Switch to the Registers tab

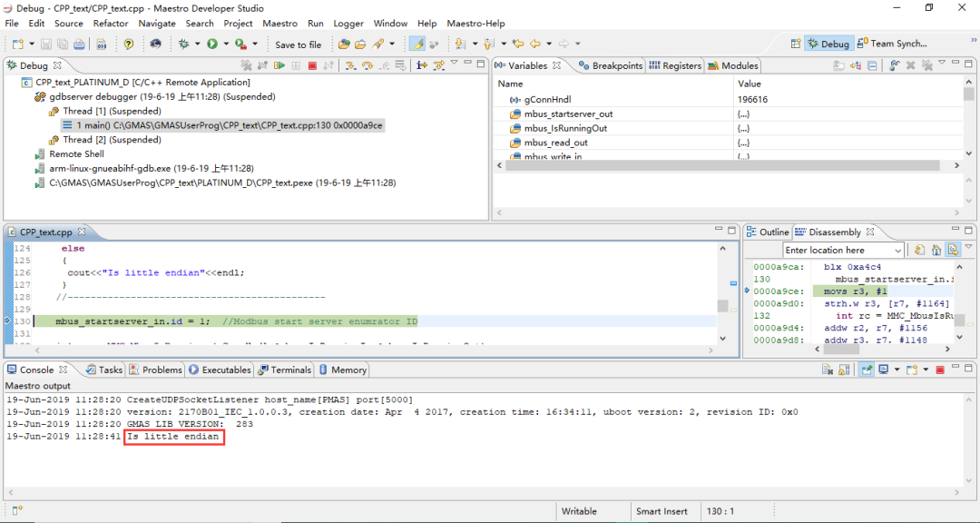(676, 65)
